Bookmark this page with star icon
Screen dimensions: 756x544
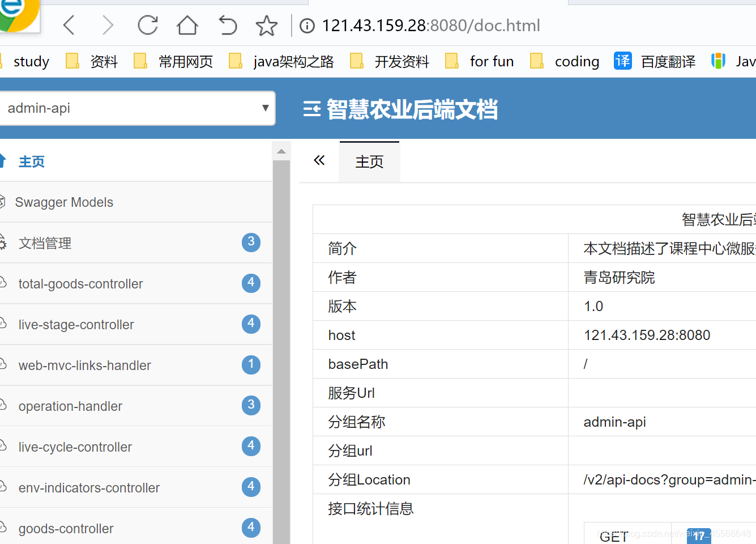[266, 25]
